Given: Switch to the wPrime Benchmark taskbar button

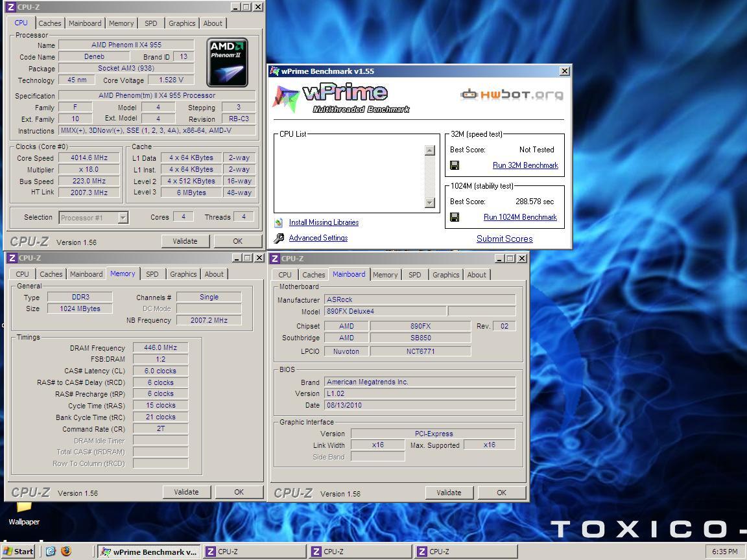Looking at the screenshot, I should click(x=149, y=552).
